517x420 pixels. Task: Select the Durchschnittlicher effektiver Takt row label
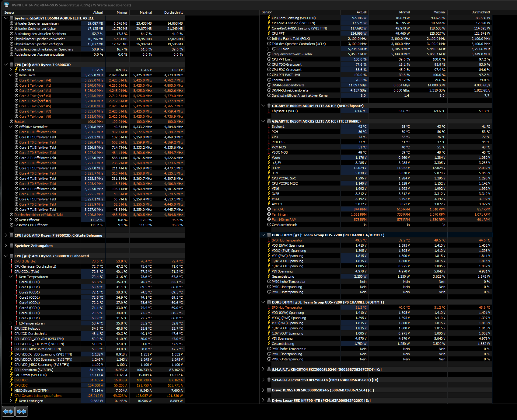click(39, 215)
